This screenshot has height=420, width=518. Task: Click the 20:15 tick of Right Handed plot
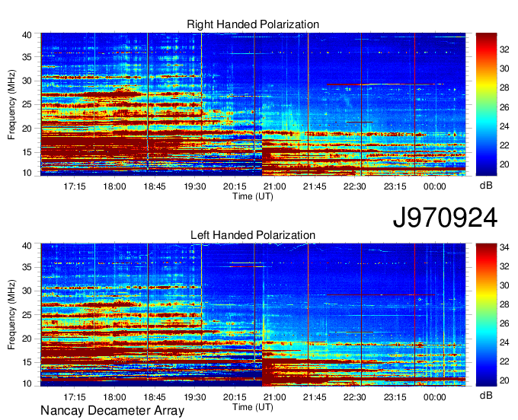(x=235, y=186)
